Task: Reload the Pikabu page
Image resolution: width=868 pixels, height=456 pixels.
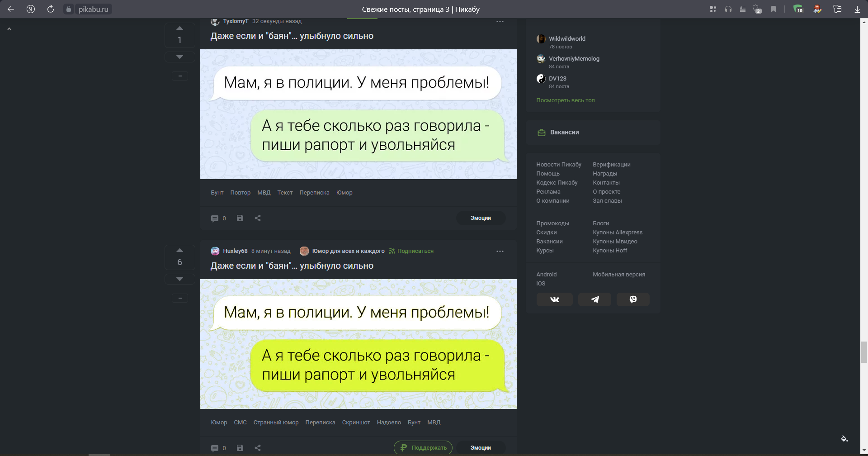Action: [x=51, y=9]
